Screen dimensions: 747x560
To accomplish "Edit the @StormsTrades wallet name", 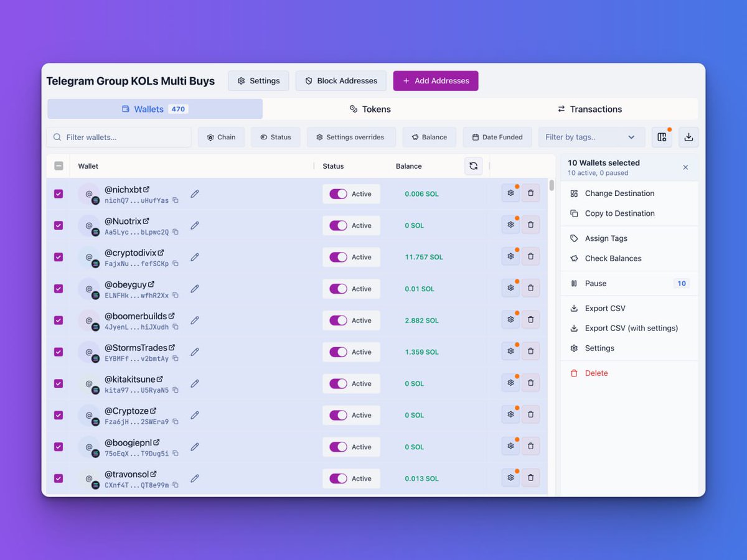I will point(195,352).
